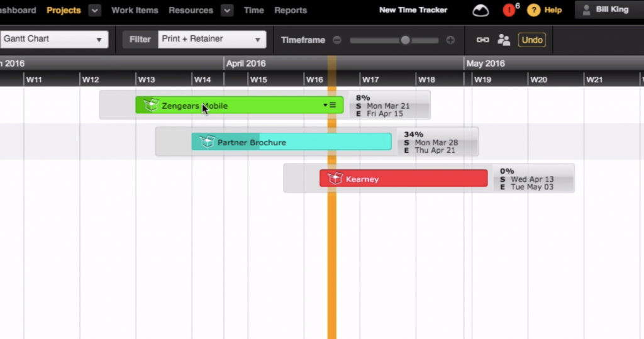Open the Gantt Chart view dropdown

point(54,40)
